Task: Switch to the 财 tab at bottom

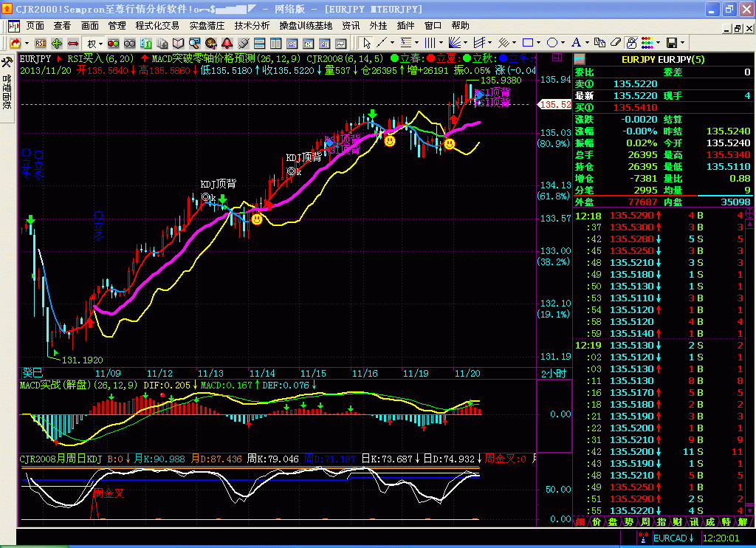Action: click(x=678, y=521)
